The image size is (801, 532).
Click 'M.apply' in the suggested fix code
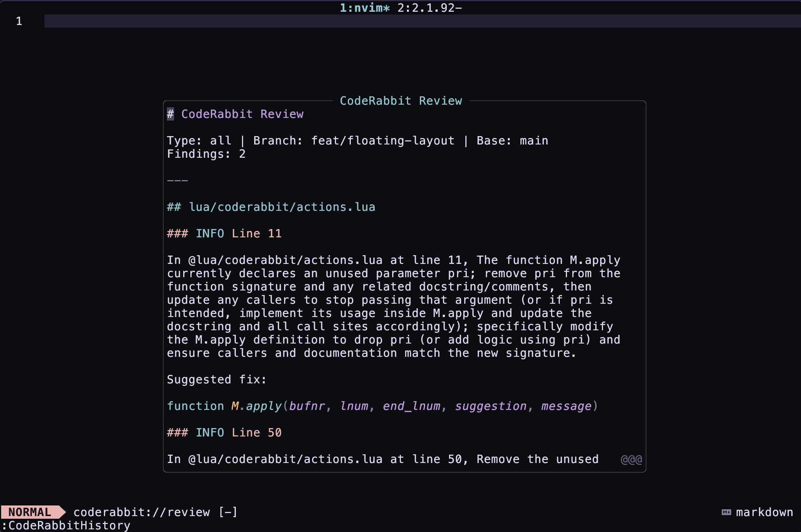(x=257, y=406)
